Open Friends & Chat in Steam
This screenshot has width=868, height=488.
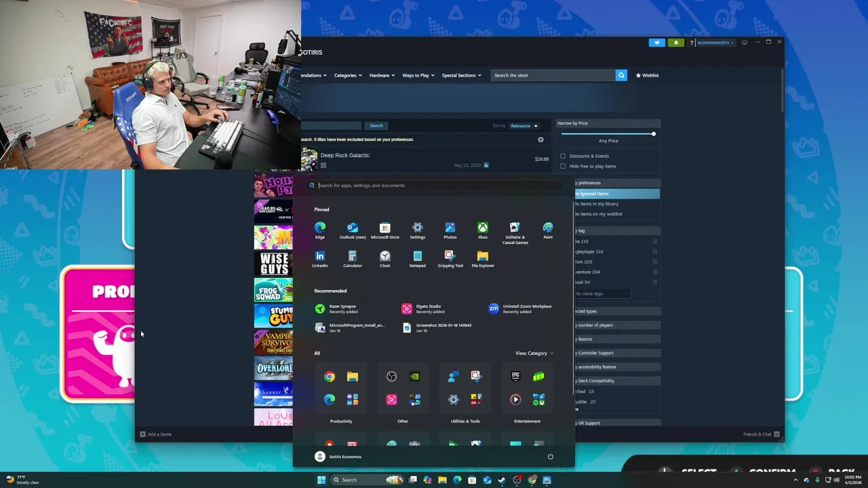(762, 434)
